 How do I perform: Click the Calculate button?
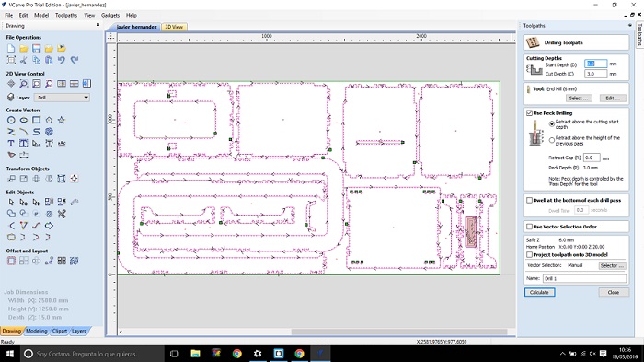540,293
